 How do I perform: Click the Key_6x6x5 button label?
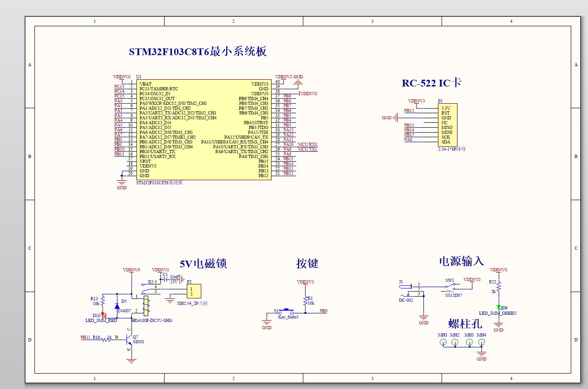(288, 317)
